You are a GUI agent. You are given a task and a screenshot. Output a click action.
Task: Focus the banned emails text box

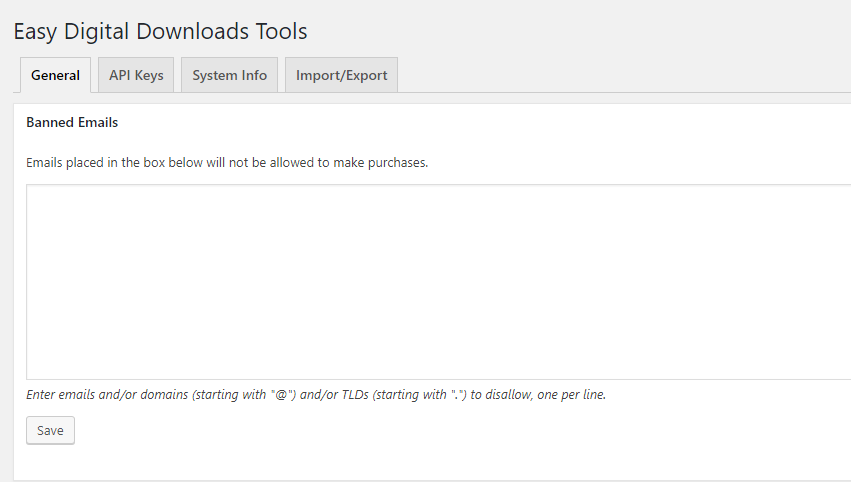439,282
